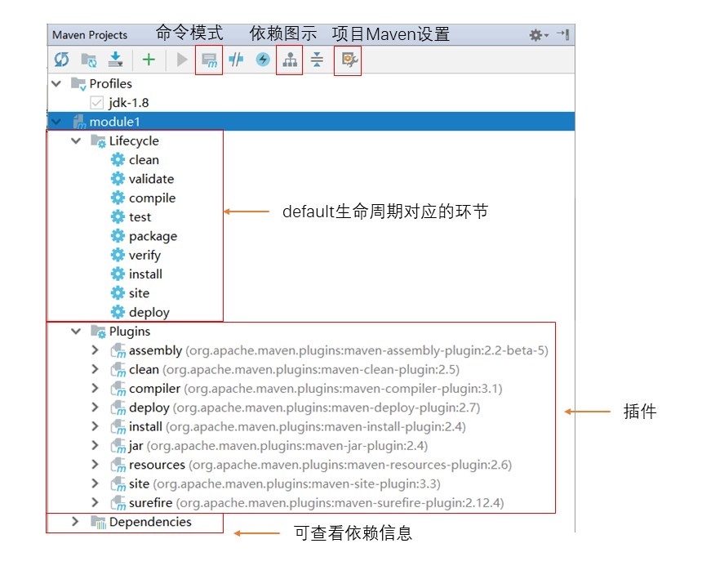
Task: Click the resources plugin icon
Action: pyautogui.click(x=118, y=465)
